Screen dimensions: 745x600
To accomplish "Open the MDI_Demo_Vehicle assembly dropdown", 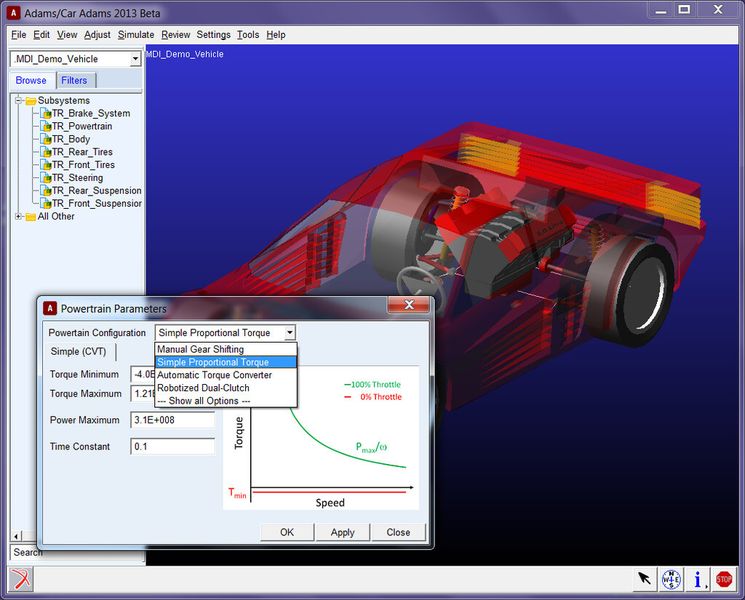I will click(x=135, y=59).
